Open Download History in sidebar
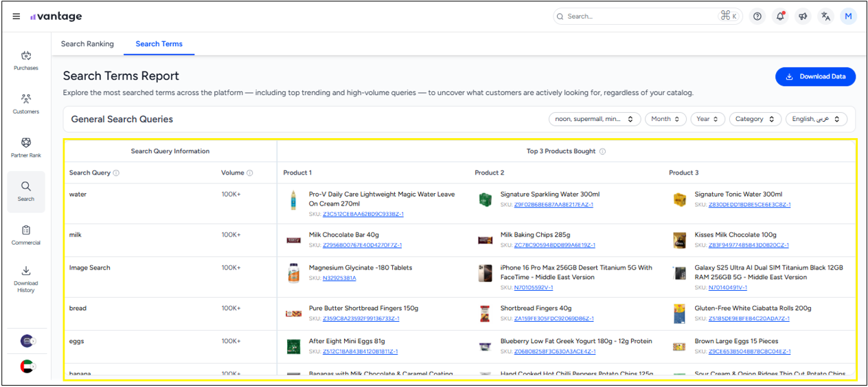Image resolution: width=868 pixels, height=387 pixels. (x=26, y=278)
